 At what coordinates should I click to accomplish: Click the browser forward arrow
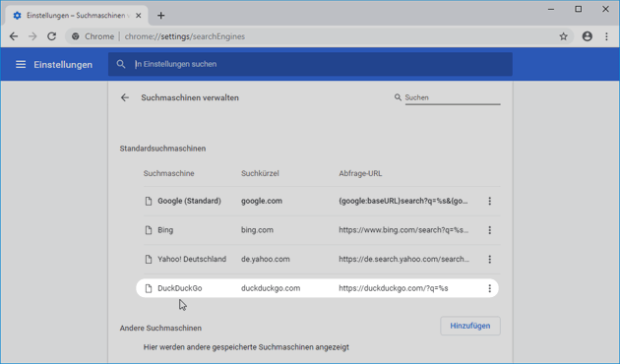pyautogui.click(x=32, y=36)
